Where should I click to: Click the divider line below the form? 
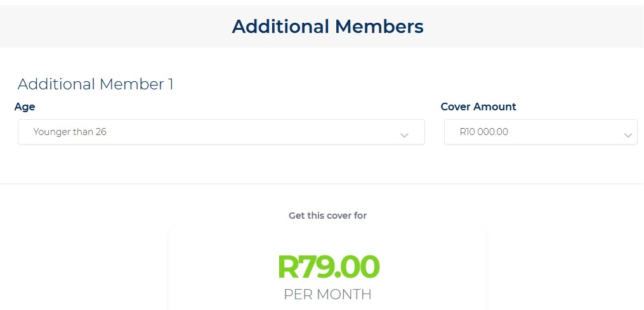click(322, 184)
